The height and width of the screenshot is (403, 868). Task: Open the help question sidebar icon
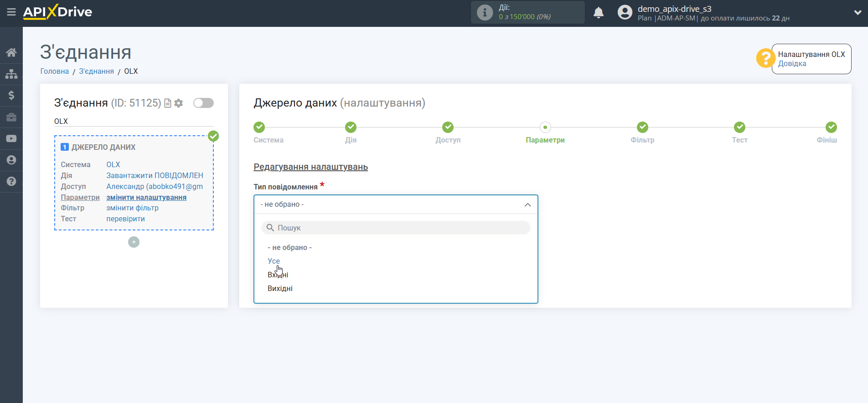[x=11, y=181]
